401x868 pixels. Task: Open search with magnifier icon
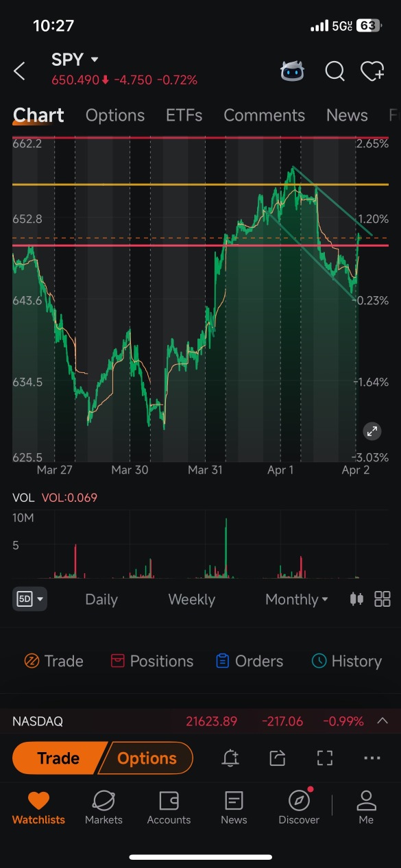(x=335, y=71)
